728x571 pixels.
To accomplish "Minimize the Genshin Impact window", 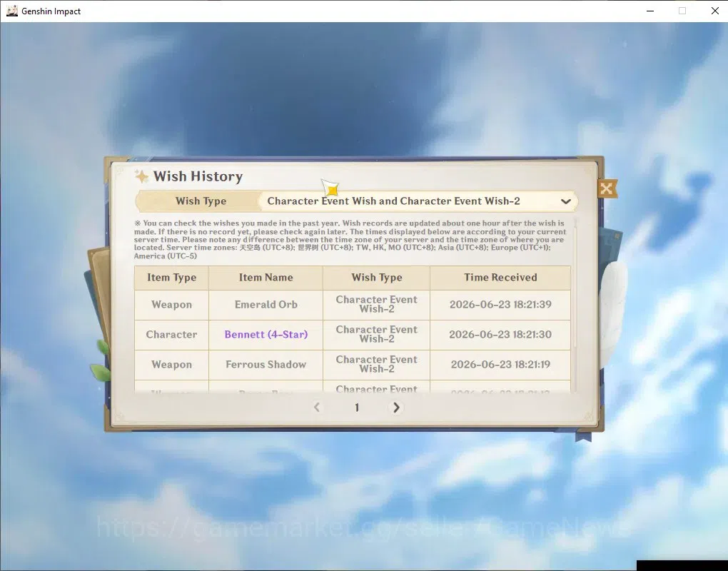I will tap(650, 11).
